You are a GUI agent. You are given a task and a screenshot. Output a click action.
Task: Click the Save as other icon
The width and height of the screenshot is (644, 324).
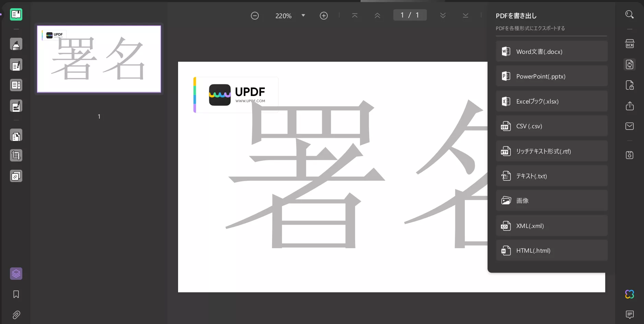(630, 155)
